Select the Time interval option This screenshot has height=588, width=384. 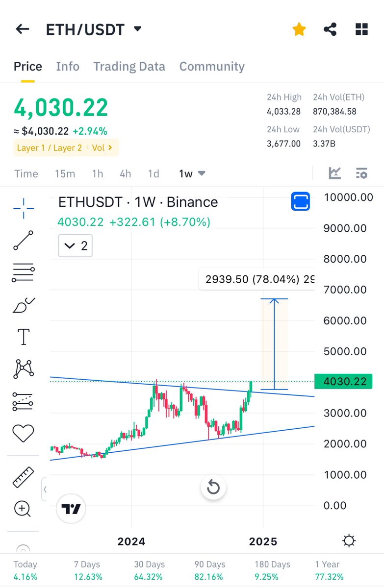(26, 173)
